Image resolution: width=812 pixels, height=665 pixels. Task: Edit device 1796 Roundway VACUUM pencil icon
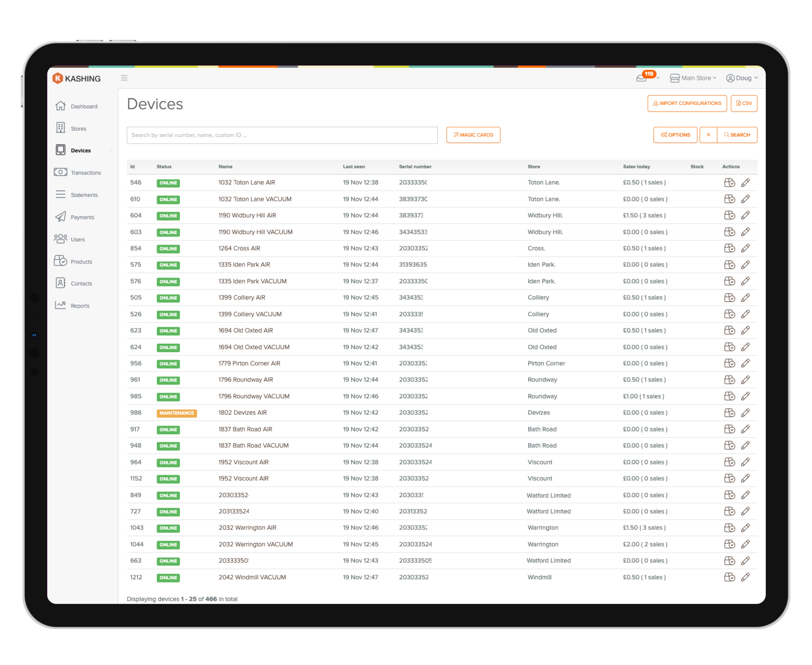pyautogui.click(x=745, y=396)
